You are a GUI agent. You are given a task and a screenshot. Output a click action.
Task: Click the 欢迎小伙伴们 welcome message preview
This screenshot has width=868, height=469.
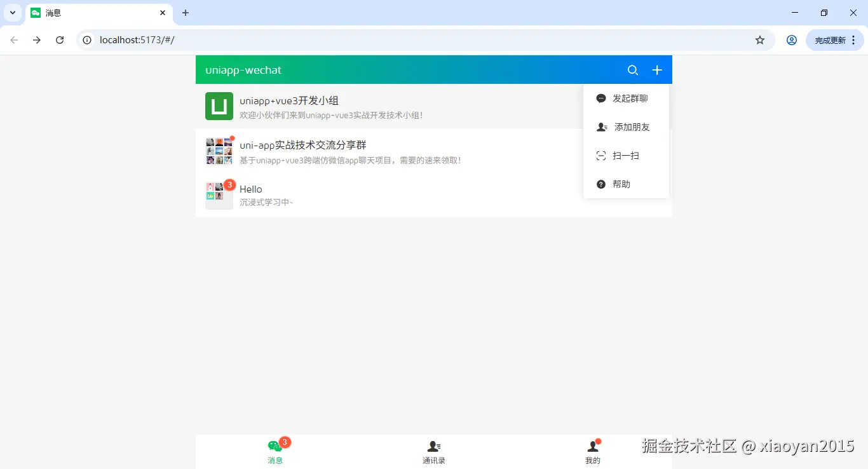(331, 116)
